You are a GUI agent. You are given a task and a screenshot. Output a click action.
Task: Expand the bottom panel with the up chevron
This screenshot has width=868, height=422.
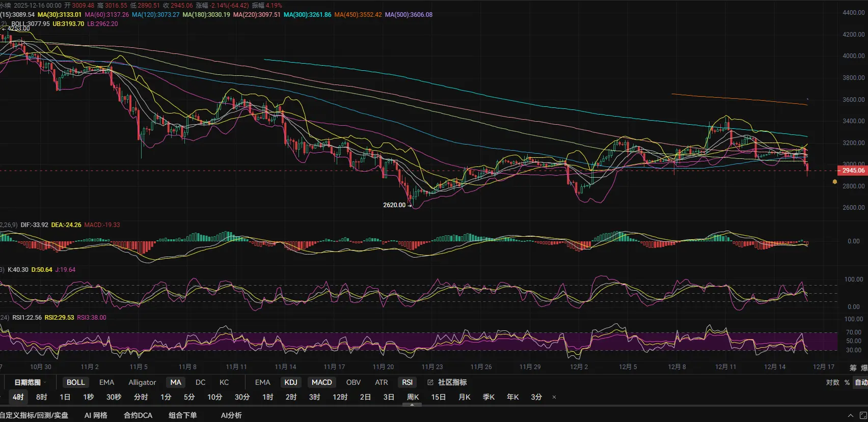point(850,415)
